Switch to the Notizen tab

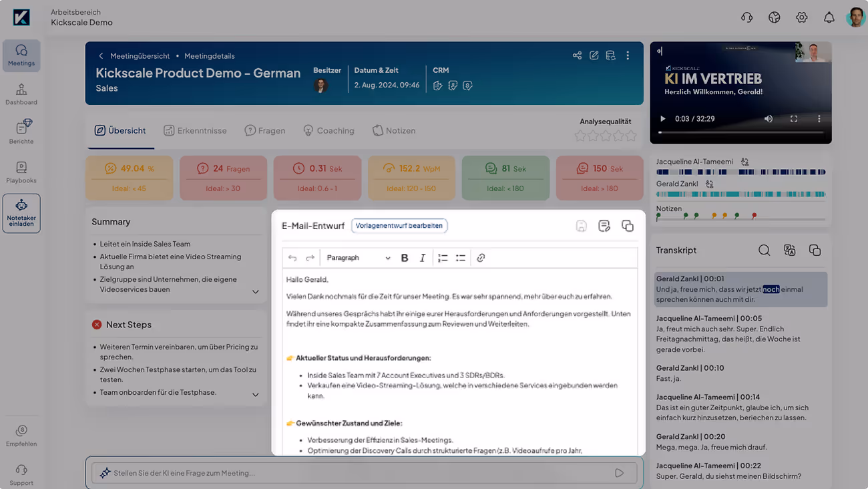coord(394,130)
